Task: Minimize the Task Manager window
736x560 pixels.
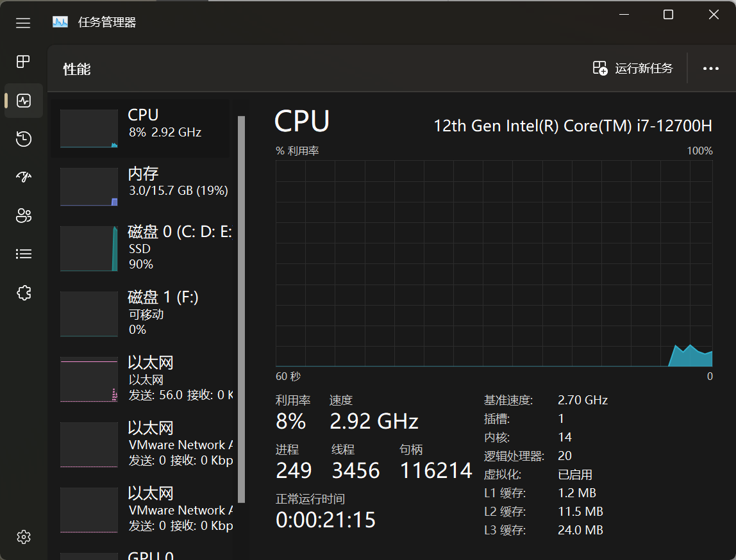Action: pos(624,15)
